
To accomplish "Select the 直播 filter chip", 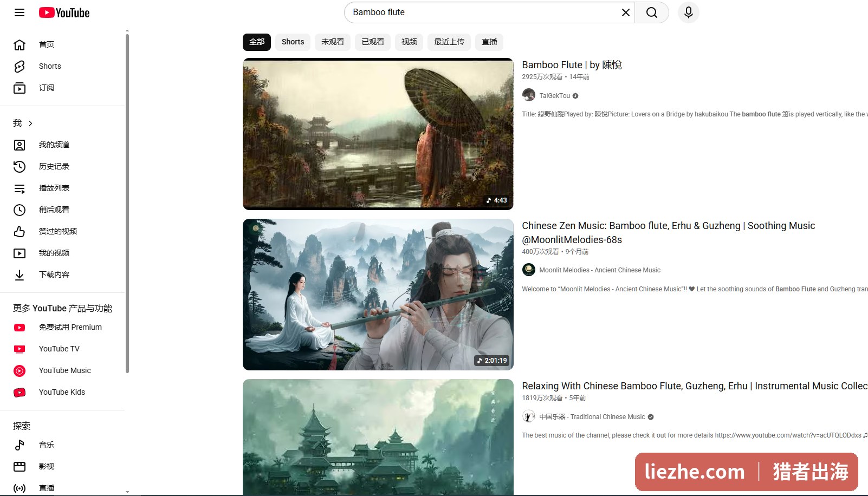I will tap(489, 42).
